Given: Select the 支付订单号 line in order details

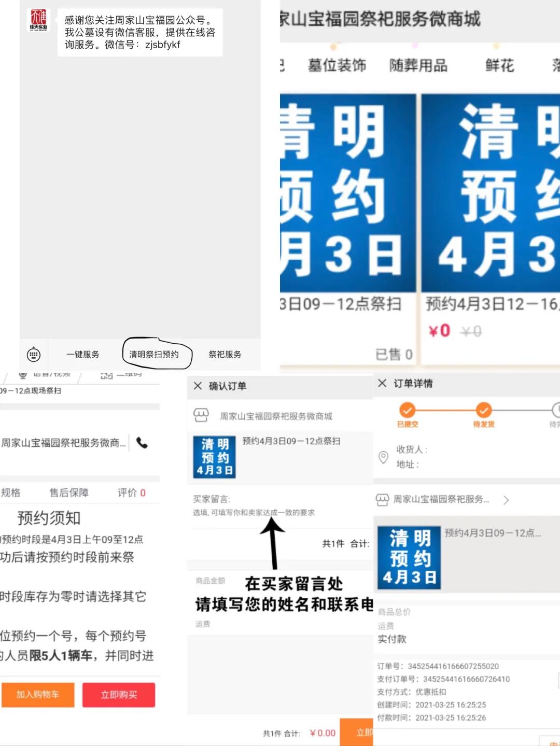Looking at the screenshot, I should pyautogui.click(x=444, y=679).
